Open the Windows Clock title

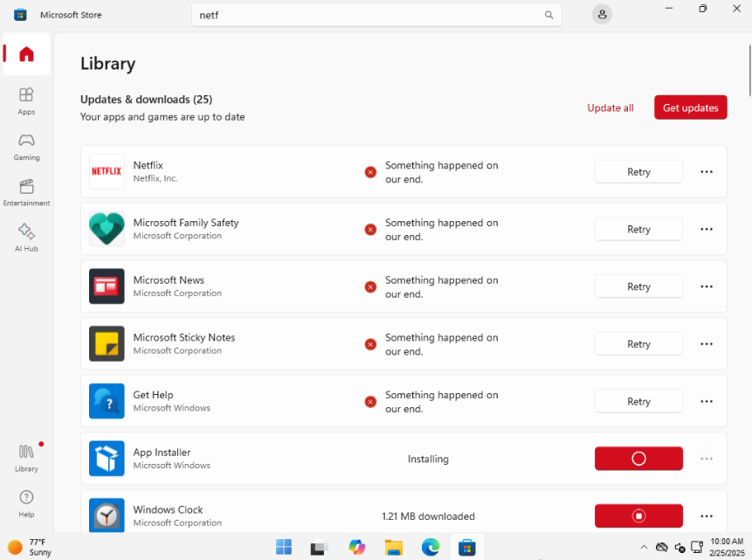[x=168, y=509]
